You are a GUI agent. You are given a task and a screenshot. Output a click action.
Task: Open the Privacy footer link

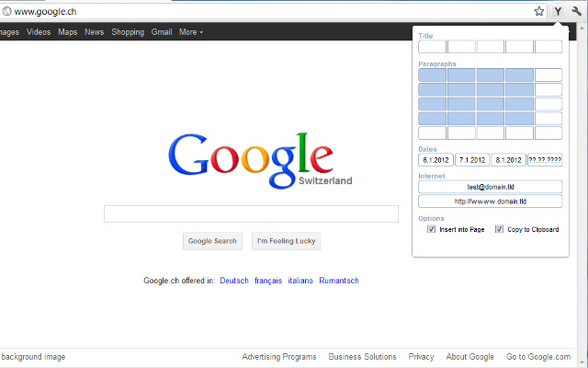pos(421,357)
